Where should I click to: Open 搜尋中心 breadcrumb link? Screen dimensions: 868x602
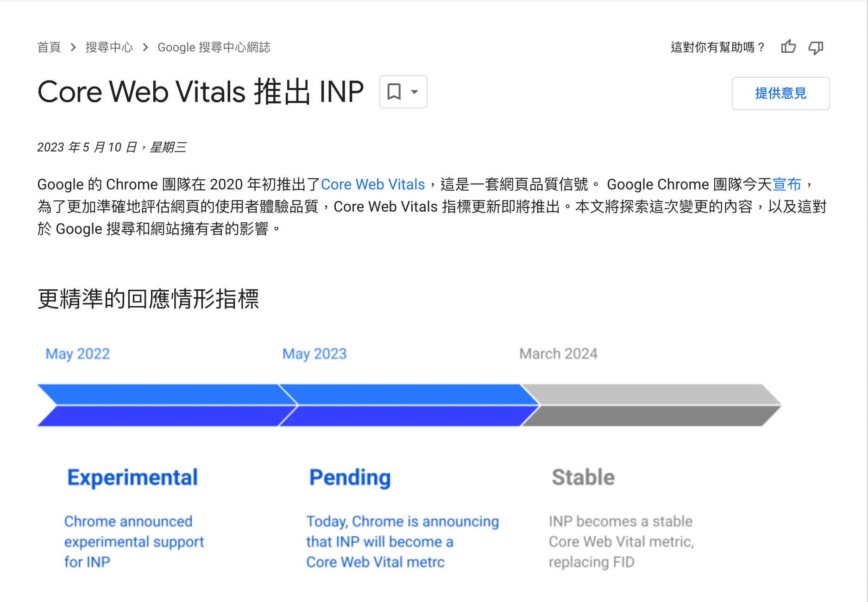click(109, 47)
